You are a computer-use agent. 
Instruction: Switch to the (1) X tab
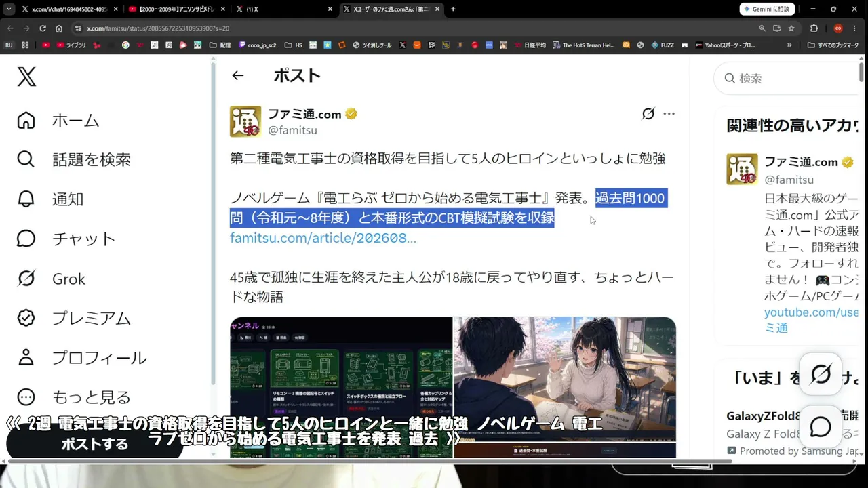pos(285,9)
